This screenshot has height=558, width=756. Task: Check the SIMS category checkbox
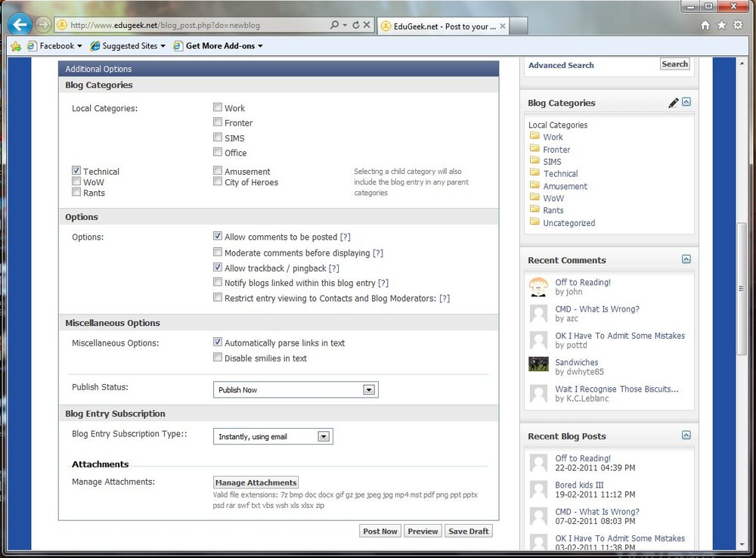[218, 137]
